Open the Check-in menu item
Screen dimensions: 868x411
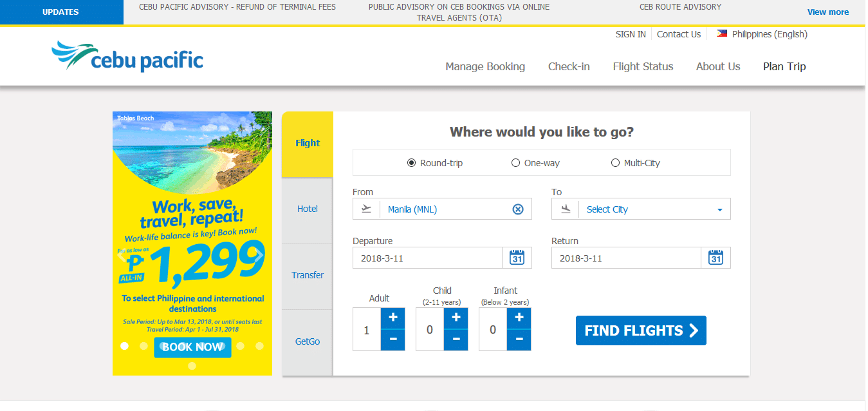[x=569, y=66]
